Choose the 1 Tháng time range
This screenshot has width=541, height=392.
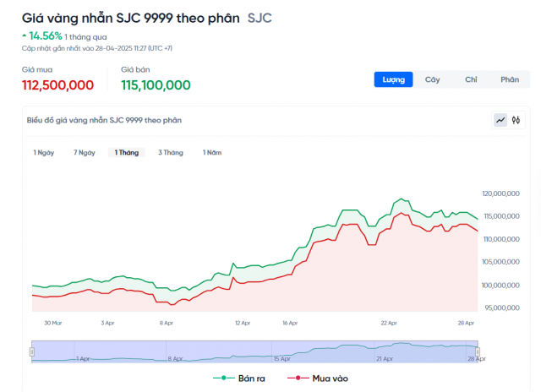[127, 152]
